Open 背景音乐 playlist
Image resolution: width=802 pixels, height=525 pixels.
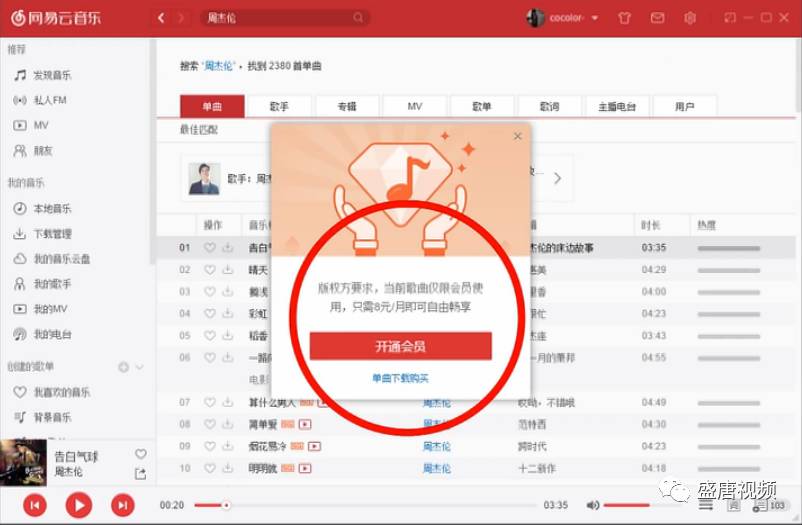click(x=42, y=418)
